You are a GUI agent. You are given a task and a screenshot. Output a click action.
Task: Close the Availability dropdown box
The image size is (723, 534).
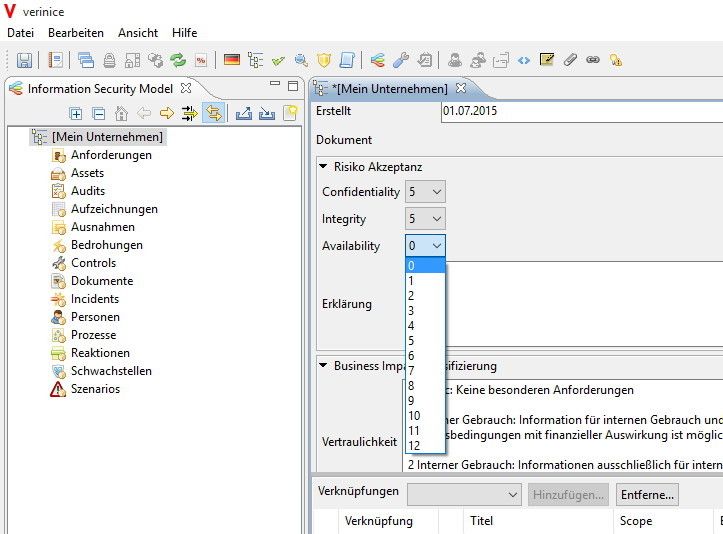point(425,246)
